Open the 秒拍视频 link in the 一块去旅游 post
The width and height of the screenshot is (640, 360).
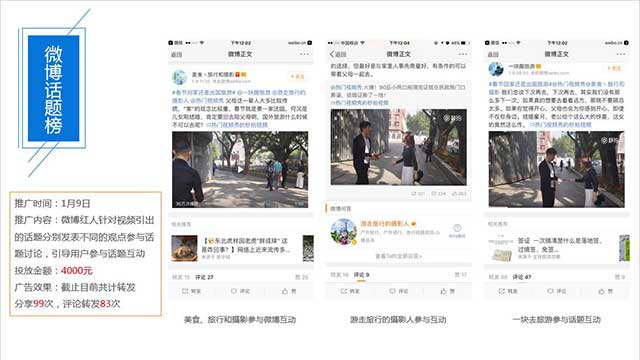point(560,124)
